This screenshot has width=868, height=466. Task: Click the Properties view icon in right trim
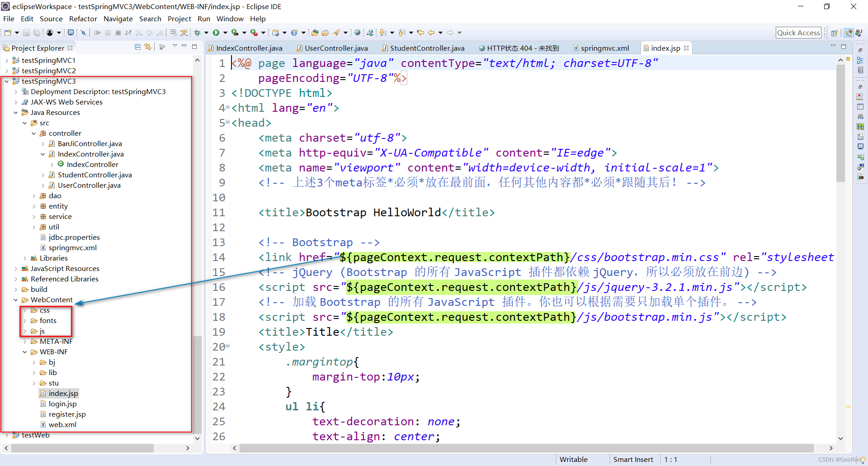click(860, 107)
